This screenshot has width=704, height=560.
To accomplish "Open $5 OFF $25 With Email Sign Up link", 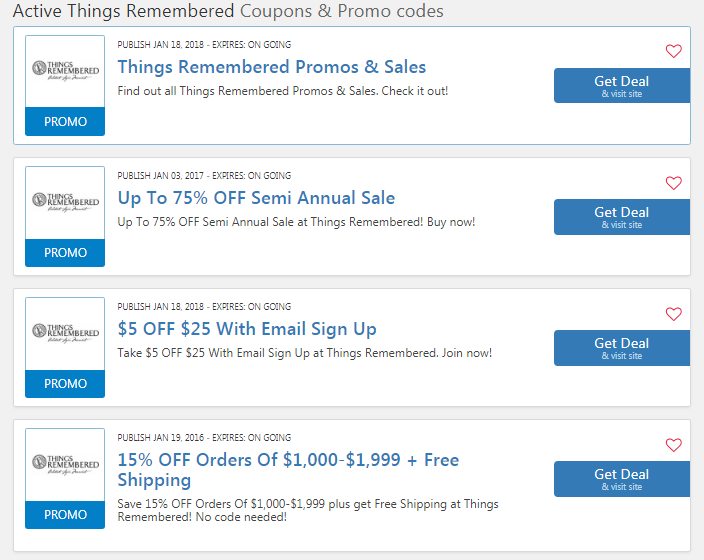I will tap(247, 329).
